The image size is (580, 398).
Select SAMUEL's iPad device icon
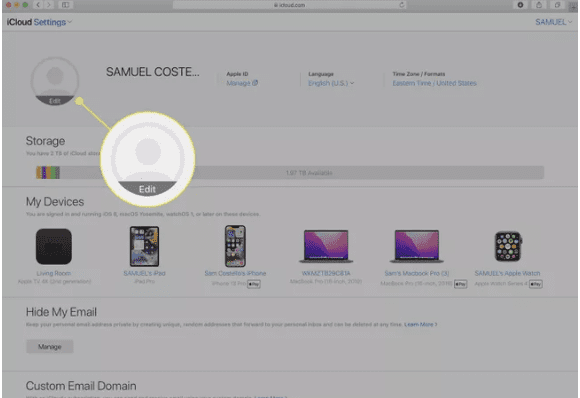[x=144, y=246]
